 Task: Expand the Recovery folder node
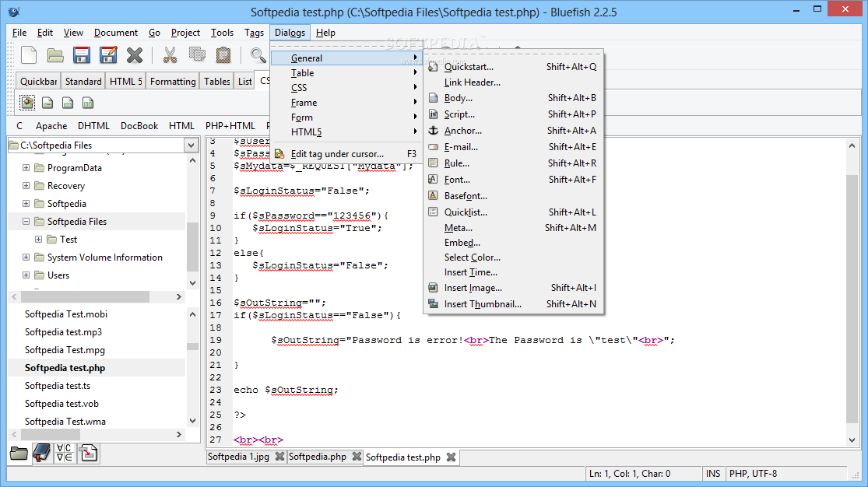point(26,185)
